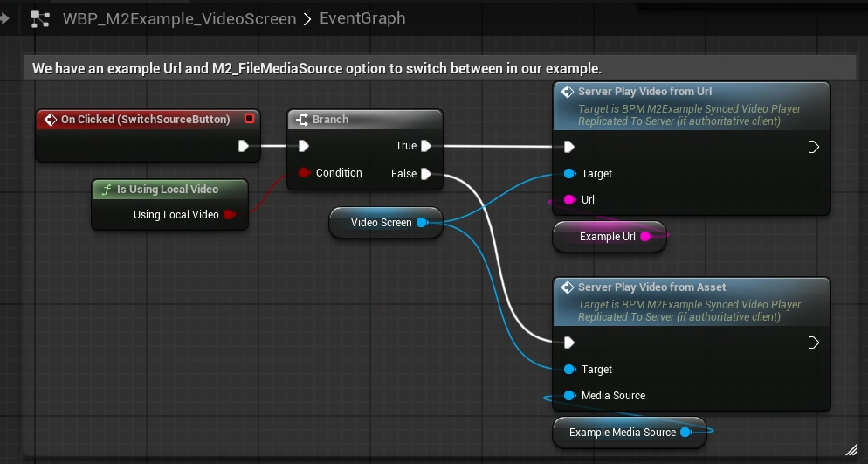Select EventGraph in the breadcrumb
868x464 pixels.
pos(362,18)
